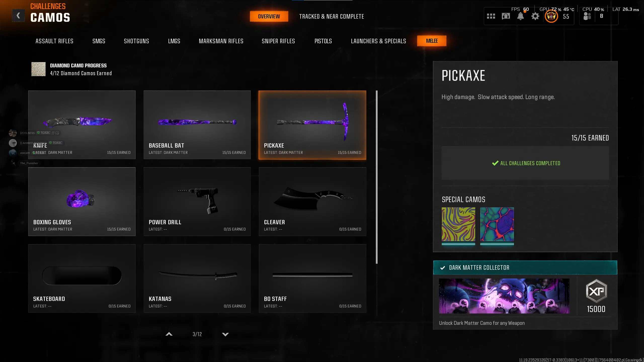Open the headset voice channel icon

pos(506,16)
